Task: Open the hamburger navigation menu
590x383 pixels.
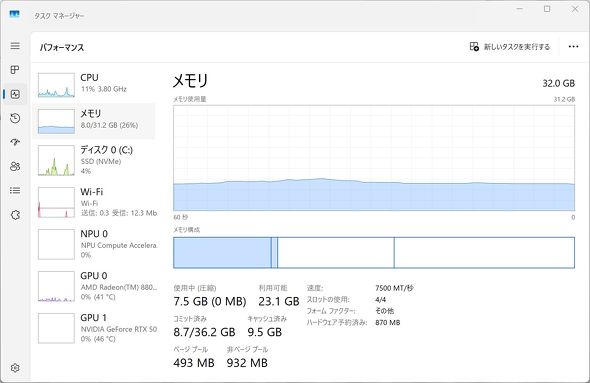Action: point(15,46)
